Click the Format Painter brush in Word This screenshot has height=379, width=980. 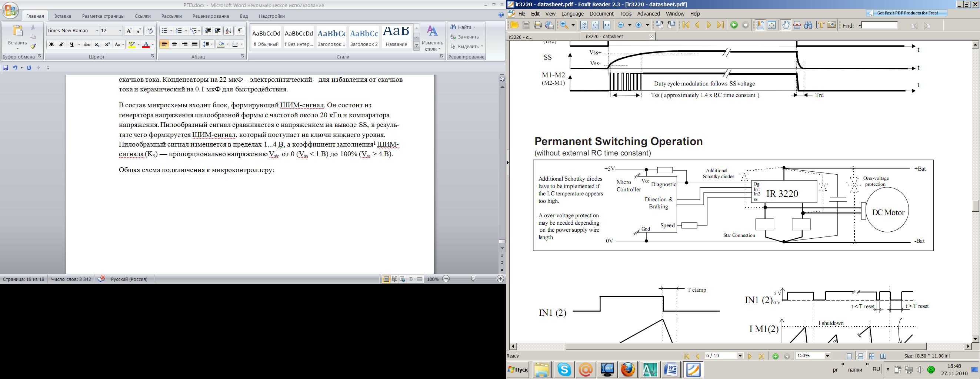(x=33, y=46)
